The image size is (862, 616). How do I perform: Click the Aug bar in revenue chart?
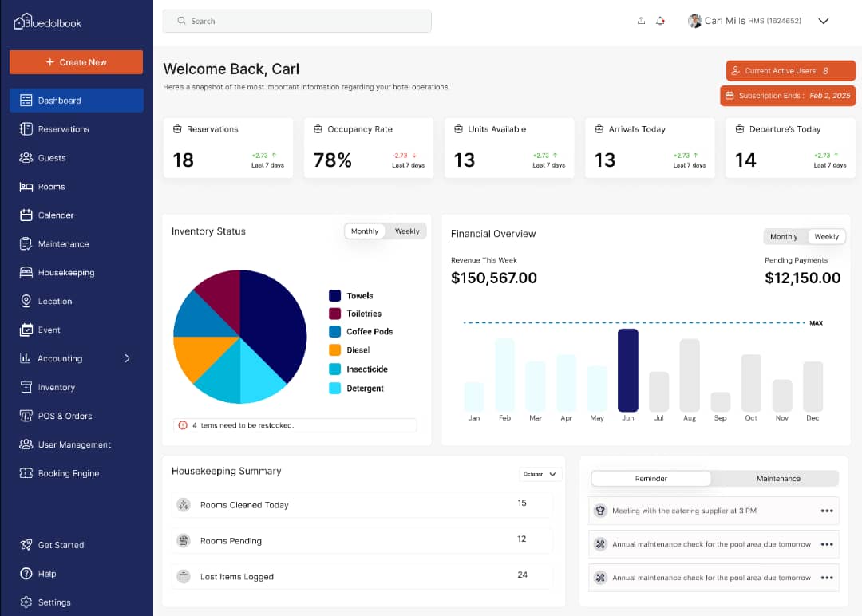coord(690,375)
